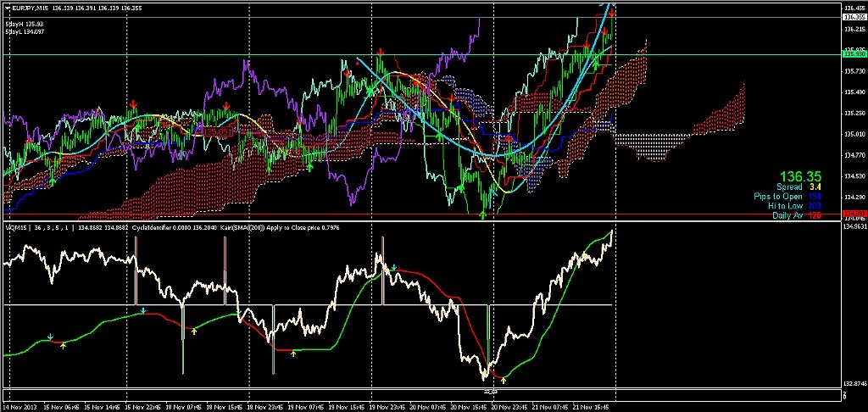The image size is (868, 412).
Task: Click the 136.455 axis price label
Action: 855,8
